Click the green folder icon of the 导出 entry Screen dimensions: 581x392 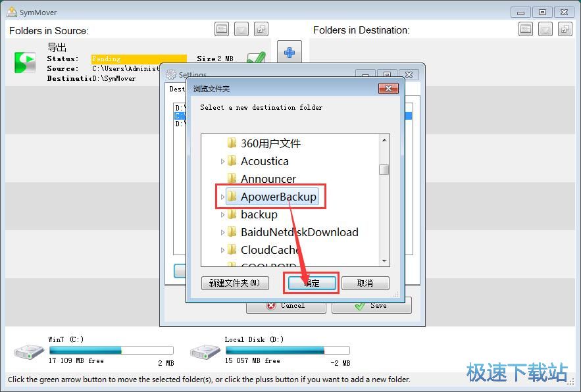[25, 62]
